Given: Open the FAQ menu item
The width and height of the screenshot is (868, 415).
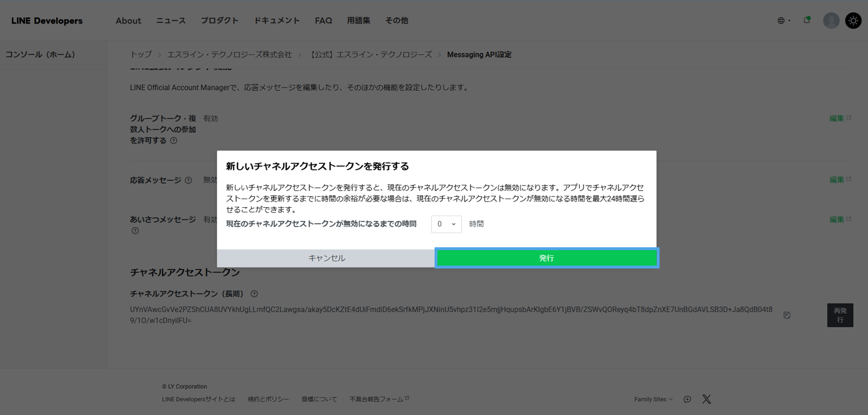Looking at the screenshot, I should tap(323, 21).
